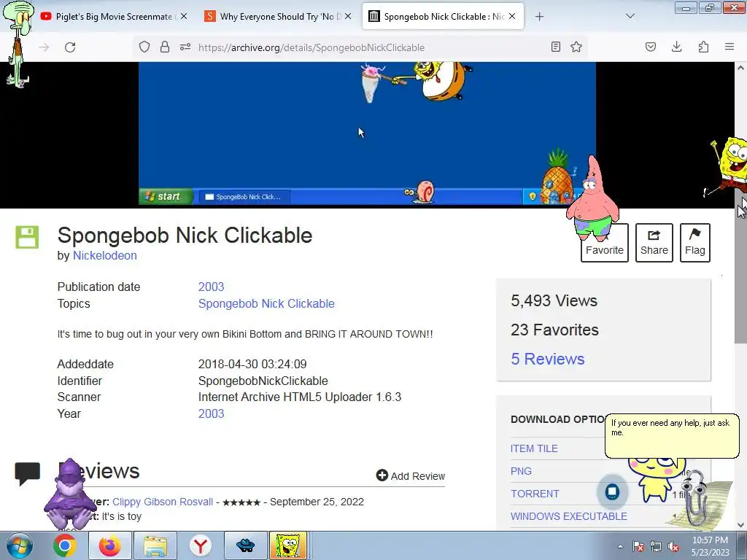The image size is (747, 560).
Task: Click Add Review
Action: pos(411,475)
